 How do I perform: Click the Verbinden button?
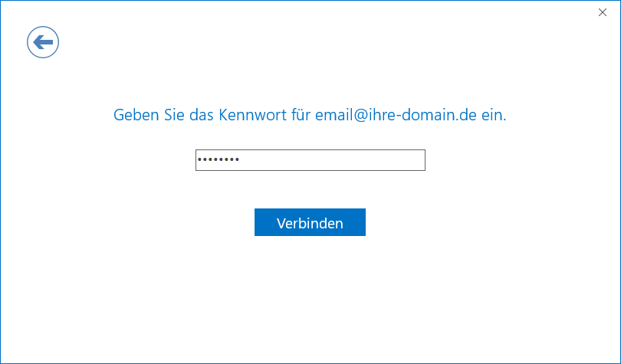point(310,222)
